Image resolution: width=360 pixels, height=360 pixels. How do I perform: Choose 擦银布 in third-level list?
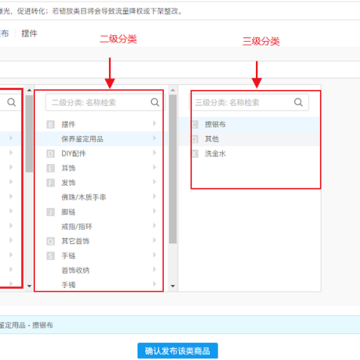point(215,124)
